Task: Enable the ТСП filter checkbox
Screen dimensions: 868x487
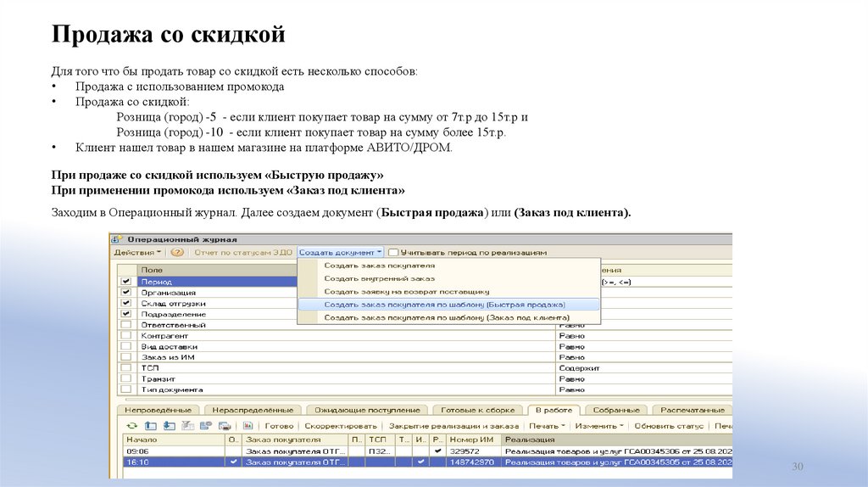Action: (x=126, y=368)
